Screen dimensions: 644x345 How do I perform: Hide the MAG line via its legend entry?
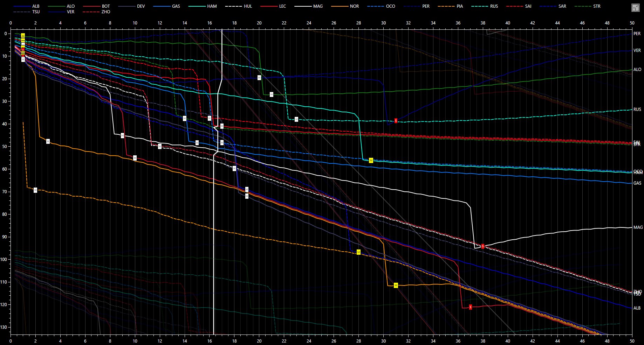(313, 6)
